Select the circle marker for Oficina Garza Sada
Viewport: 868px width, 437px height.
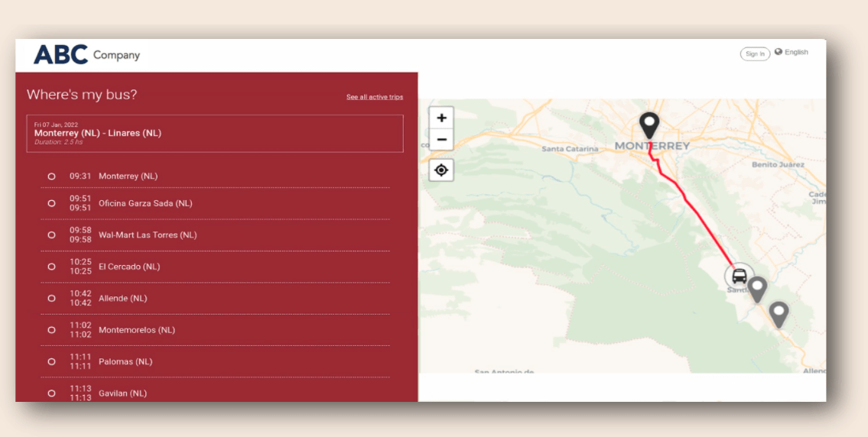click(x=51, y=203)
